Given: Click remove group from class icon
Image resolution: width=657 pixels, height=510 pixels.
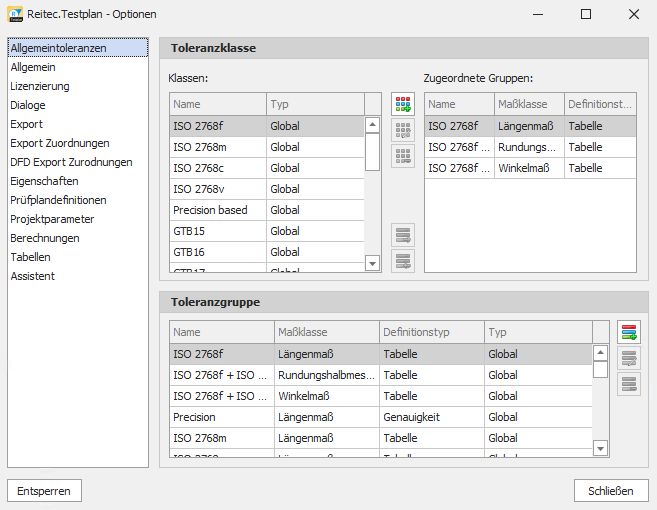Looking at the screenshot, I should 403,261.
